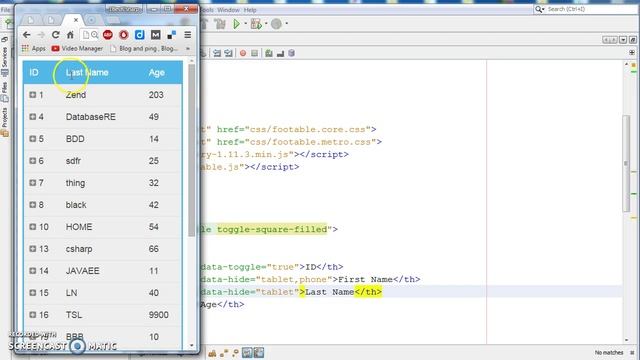The width and height of the screenshot is (640, 360).
Task: Open Apps bookmark shortcut
Action: 33,49
